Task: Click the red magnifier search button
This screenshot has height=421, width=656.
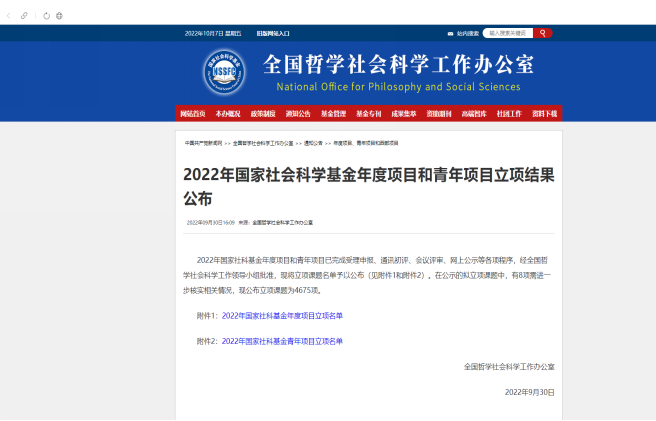Action: pyautogui.click(x=543, y=33)
